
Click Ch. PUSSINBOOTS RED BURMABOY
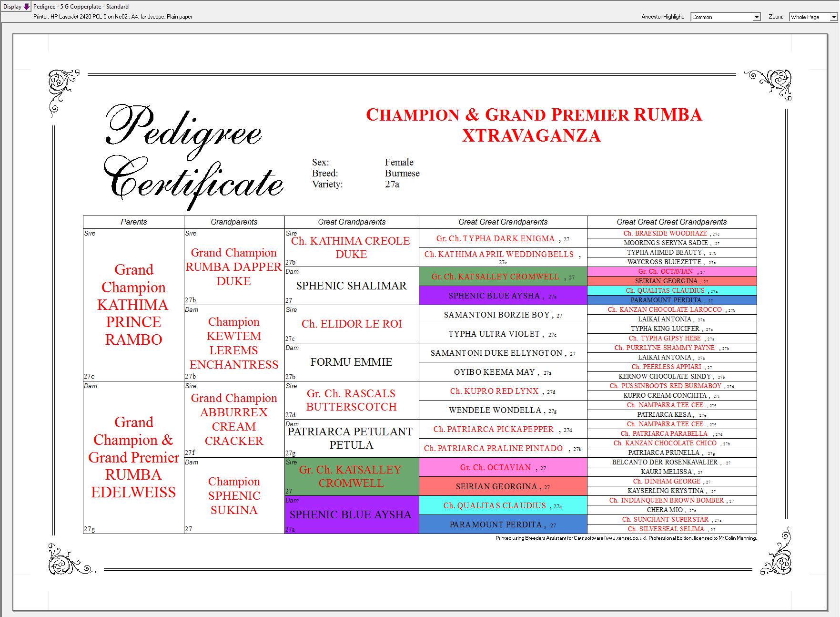pos(672,386)
